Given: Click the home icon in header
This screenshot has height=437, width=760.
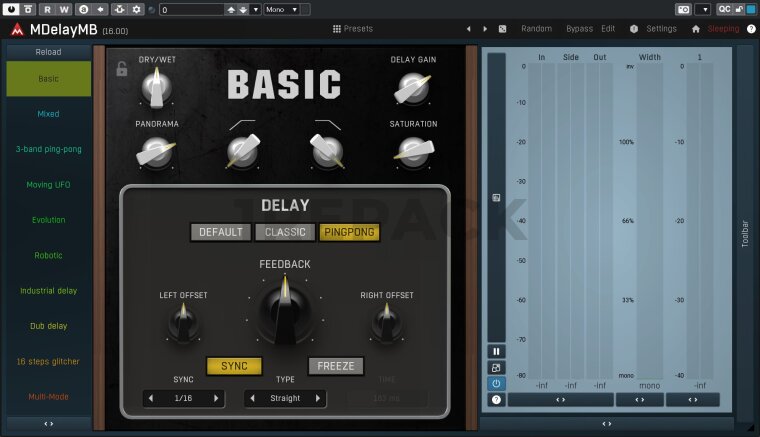Looking at the screenshot, I should pos(696,29).
